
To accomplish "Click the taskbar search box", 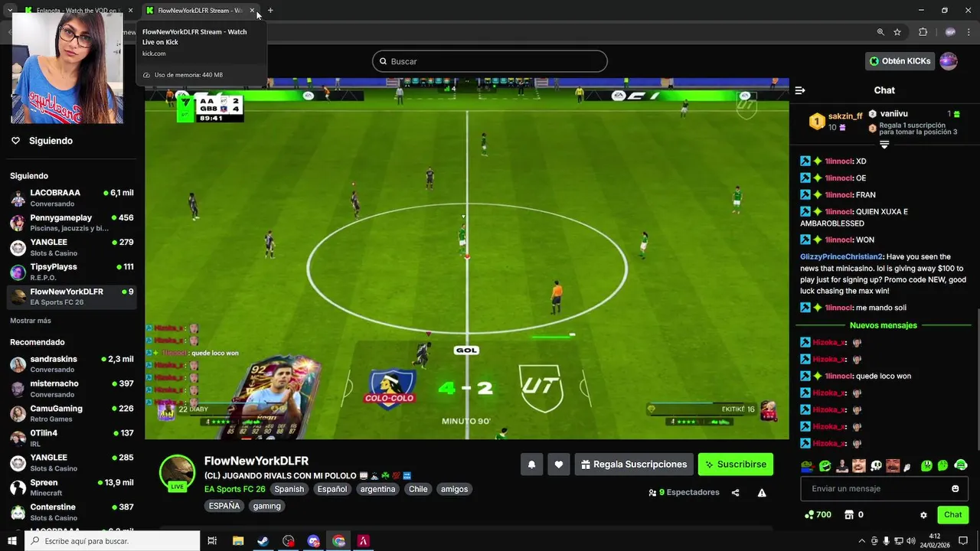I will coord(112,541).
